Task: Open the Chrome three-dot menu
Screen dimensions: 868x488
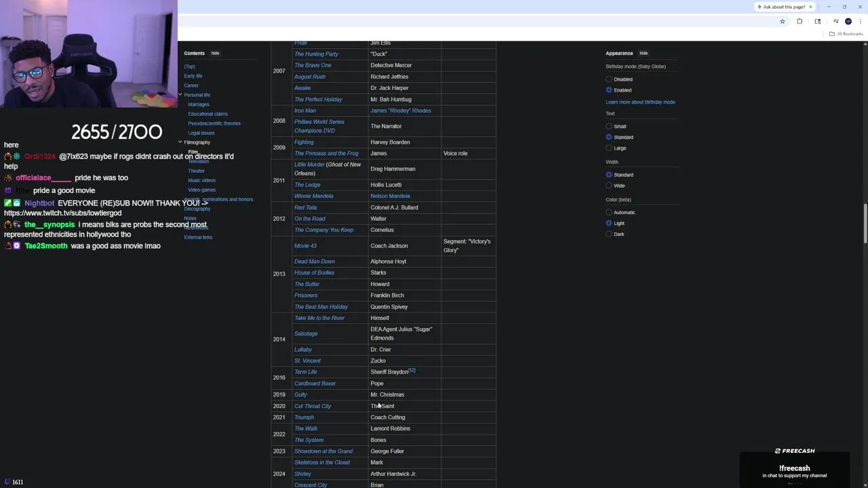Action: point(861,21)
